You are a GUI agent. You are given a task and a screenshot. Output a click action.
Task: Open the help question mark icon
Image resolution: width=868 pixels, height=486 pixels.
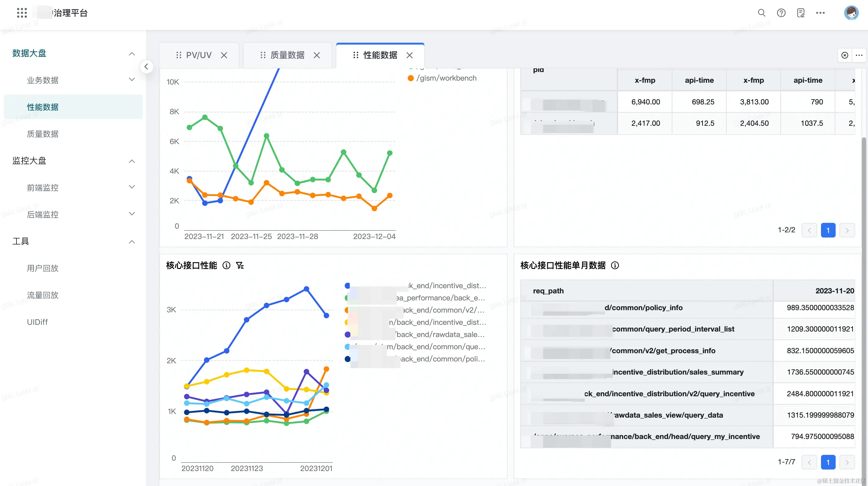(781, 13)
